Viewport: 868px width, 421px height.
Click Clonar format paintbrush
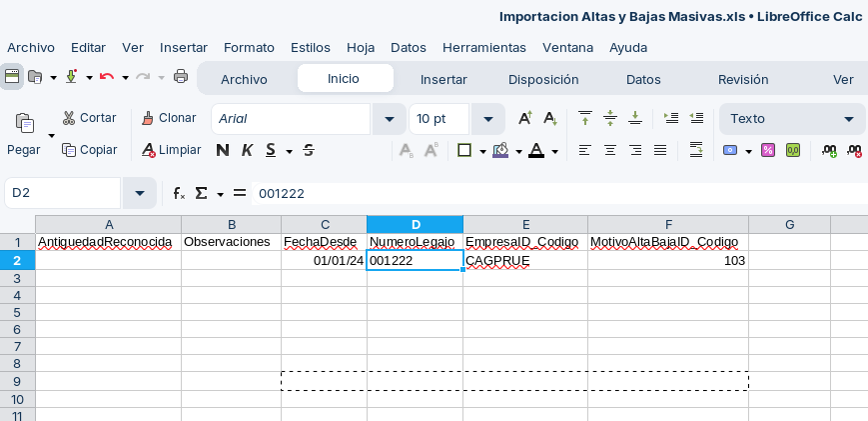point(168,118)
